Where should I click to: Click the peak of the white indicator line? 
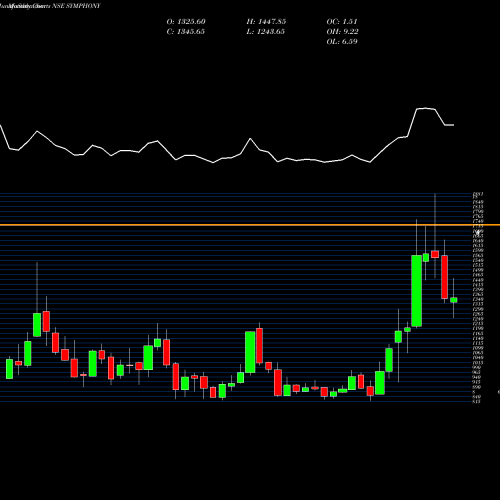point(426,108)
